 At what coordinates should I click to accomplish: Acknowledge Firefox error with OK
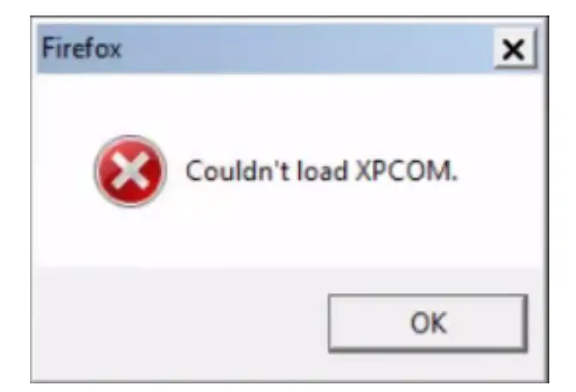tap(428, 323)
